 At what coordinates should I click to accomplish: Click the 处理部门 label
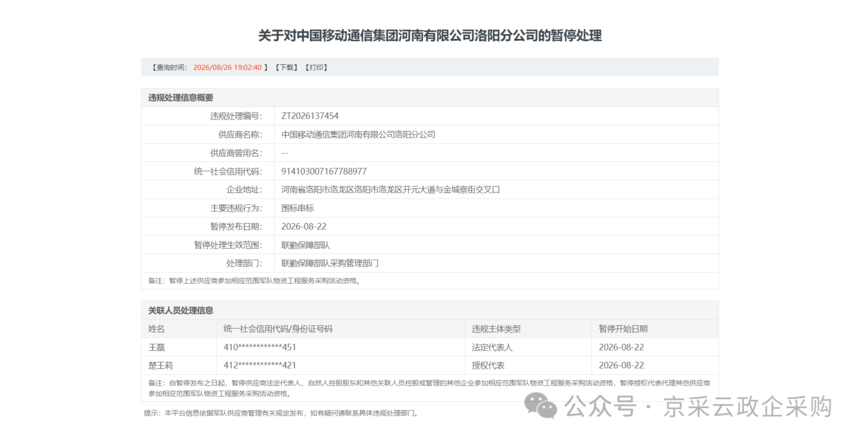click(x=244, y=263)
